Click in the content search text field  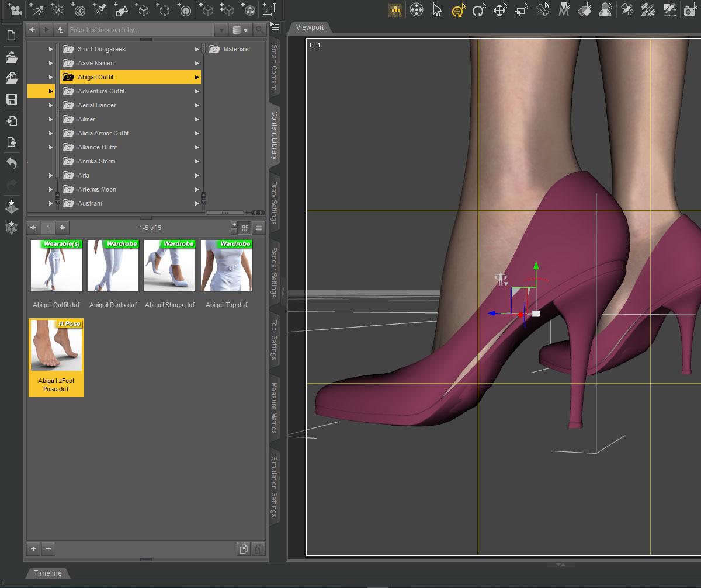pos(140,30)
